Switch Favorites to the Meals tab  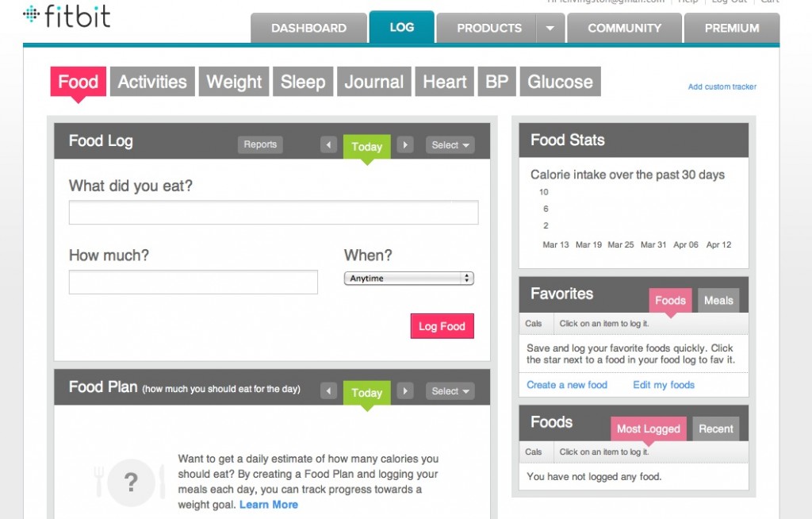point(718,301)
